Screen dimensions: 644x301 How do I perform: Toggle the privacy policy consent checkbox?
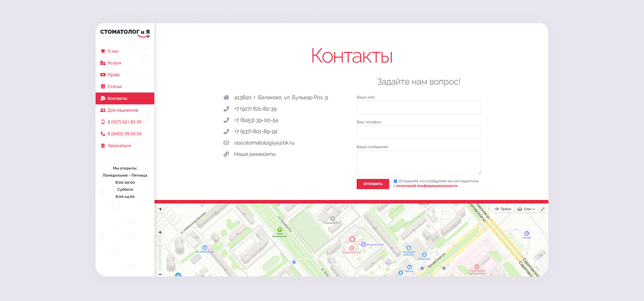(x=395, y=181)
